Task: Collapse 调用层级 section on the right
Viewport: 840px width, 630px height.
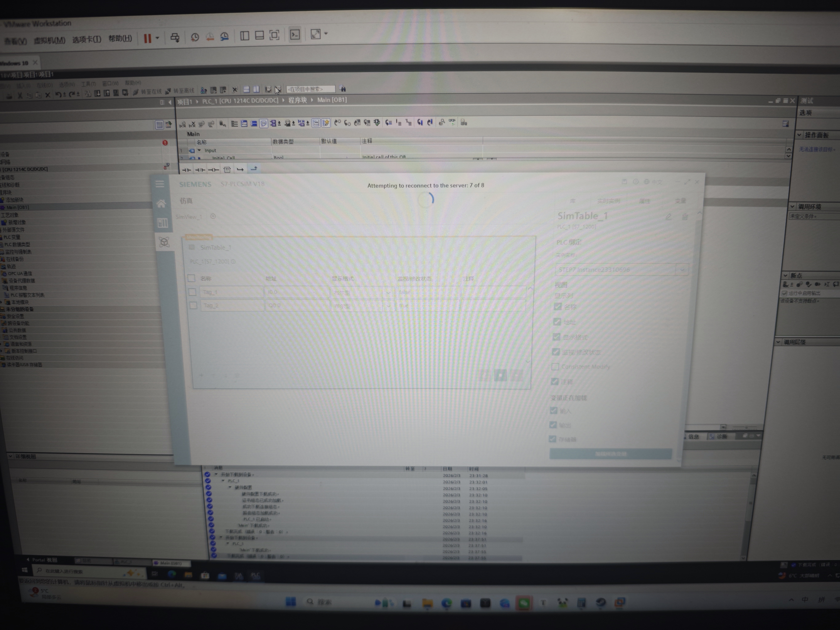Action: [x=778, y=342]
